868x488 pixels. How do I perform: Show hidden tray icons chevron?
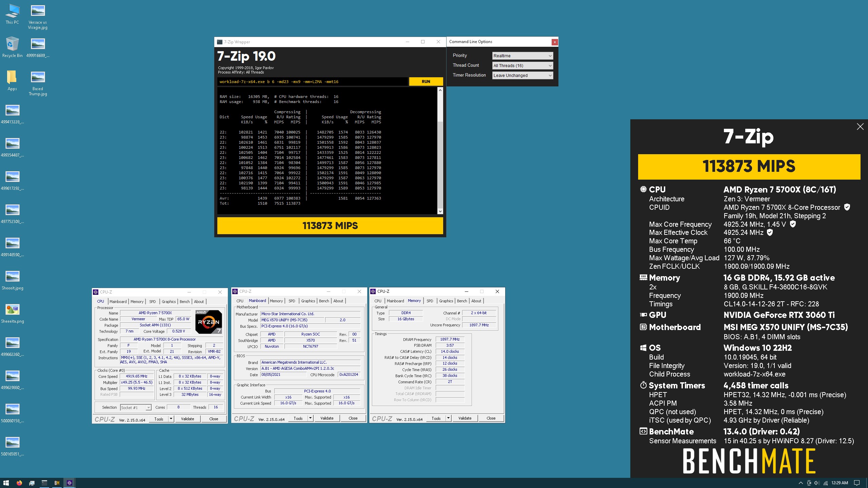pos(801,483)
